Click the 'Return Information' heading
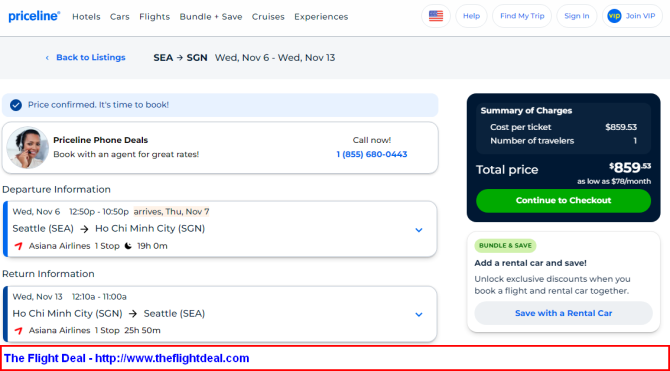Image resolution: width=670 pixels, height=371 pixels. pos(48,274)
